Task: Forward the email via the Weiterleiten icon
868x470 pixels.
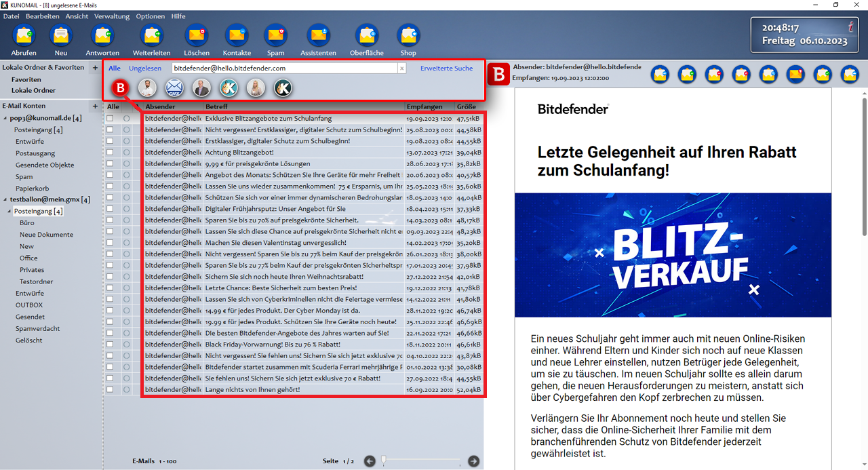Action: (151, 35)
